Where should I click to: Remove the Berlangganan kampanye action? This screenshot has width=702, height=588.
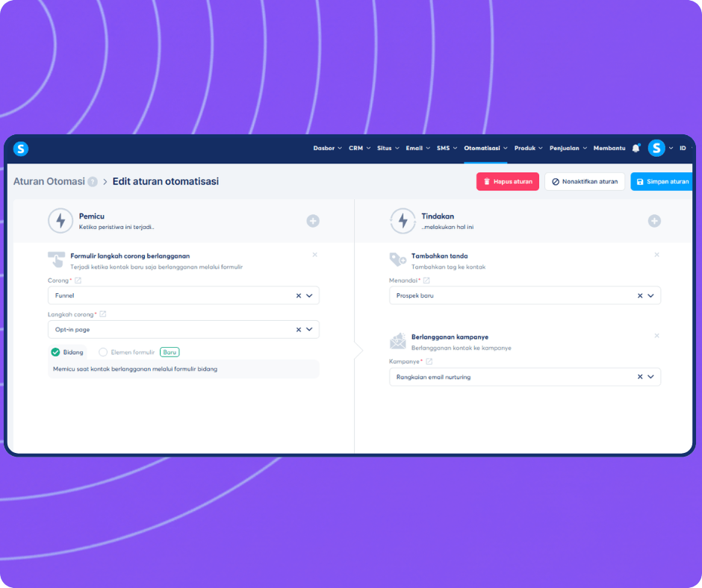pos(656,336)
